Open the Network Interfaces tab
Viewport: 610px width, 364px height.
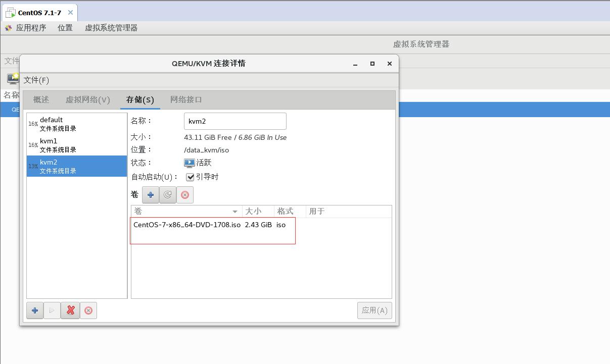186,99
